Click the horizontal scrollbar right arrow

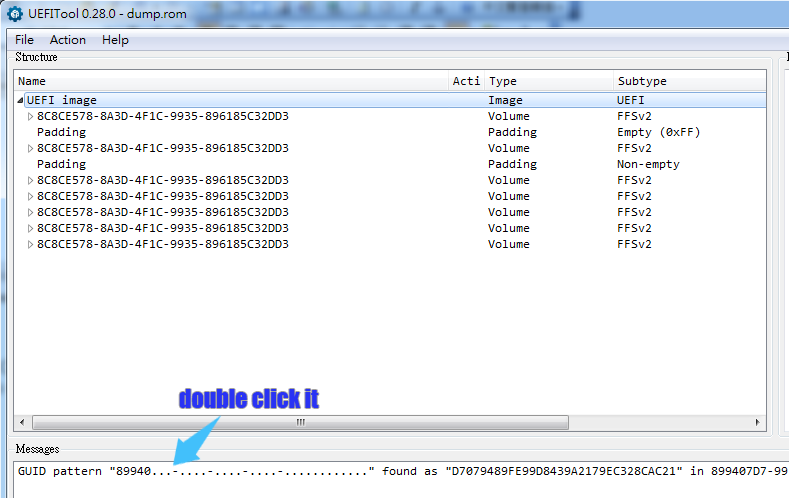pyautogui.click(x=757, y=423)
